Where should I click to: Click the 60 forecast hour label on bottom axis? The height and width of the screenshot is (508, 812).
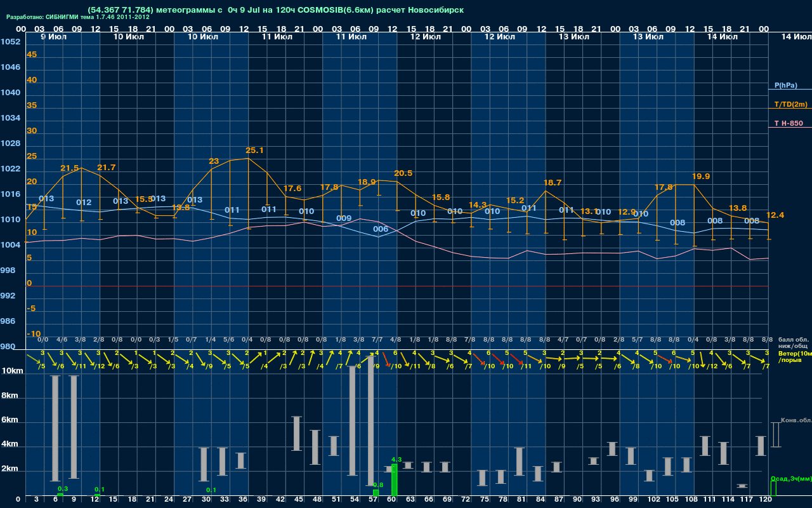pyautogui.click(x=393, y=500)
